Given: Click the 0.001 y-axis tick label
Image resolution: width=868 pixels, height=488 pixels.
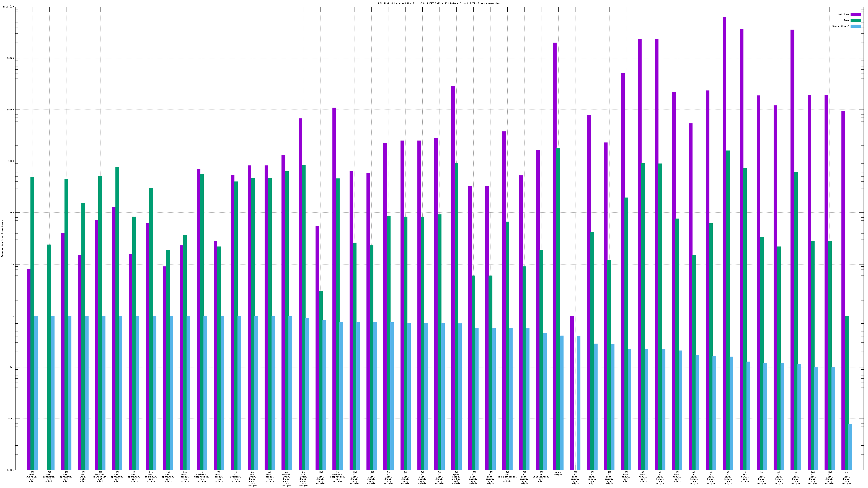Looking at the screenshot, I should 10,470.
